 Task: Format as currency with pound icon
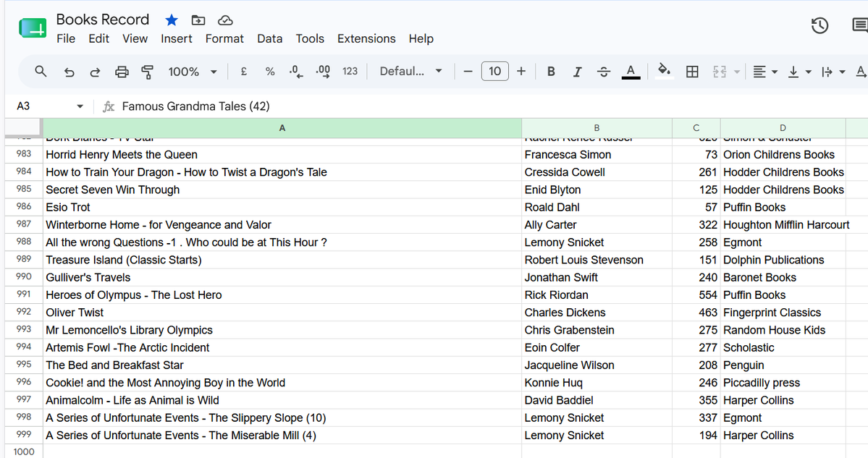(x=243, y=72)
